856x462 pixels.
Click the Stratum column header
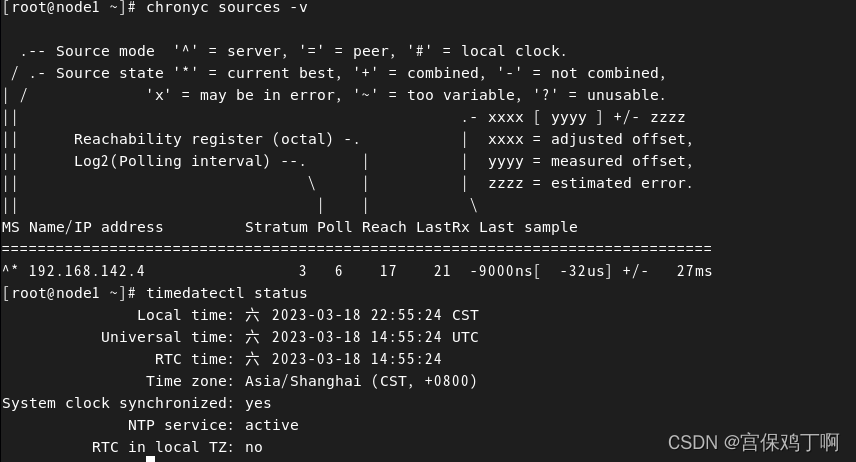click(276, 227)
